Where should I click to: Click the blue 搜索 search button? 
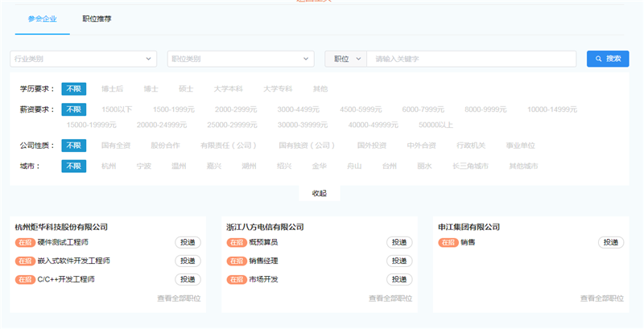(608, 59)
